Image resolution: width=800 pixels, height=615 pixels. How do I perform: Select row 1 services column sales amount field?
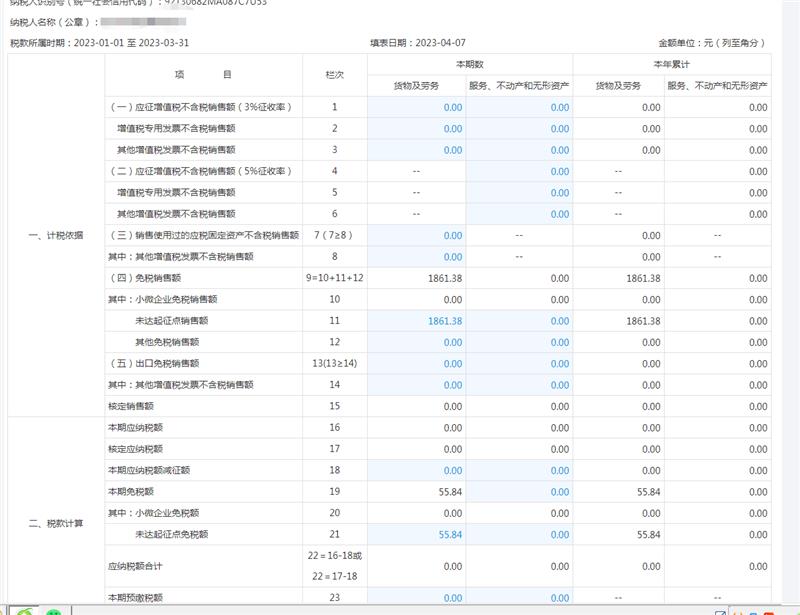519,107
